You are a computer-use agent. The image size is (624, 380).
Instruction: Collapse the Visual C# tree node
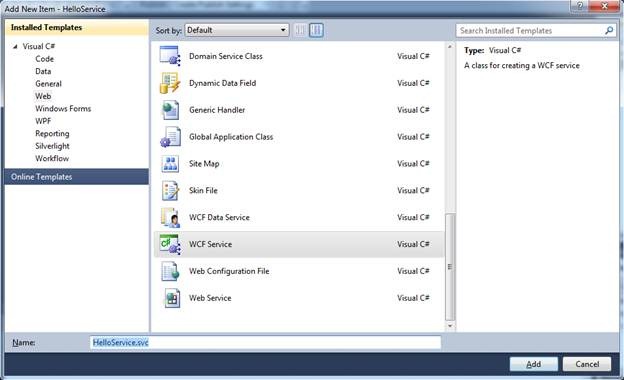click(15, 47)
